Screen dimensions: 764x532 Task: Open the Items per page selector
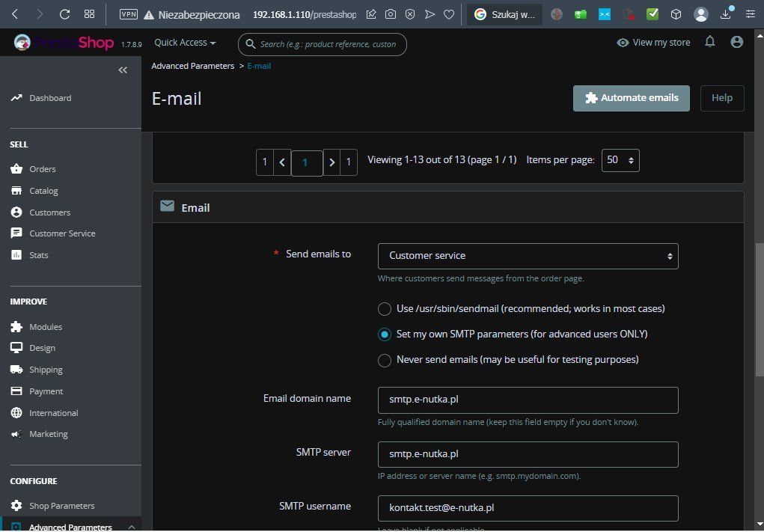pyautogui.click(x=620, y=159)
